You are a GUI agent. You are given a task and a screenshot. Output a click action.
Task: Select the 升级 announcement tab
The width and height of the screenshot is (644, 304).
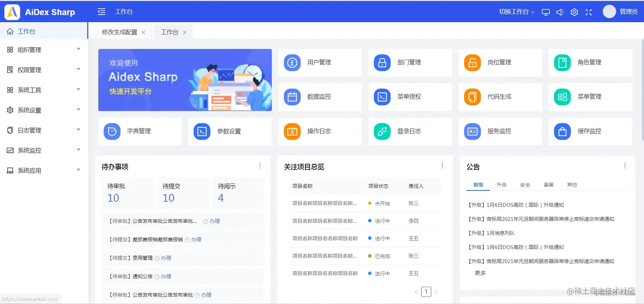coord(501,185)
